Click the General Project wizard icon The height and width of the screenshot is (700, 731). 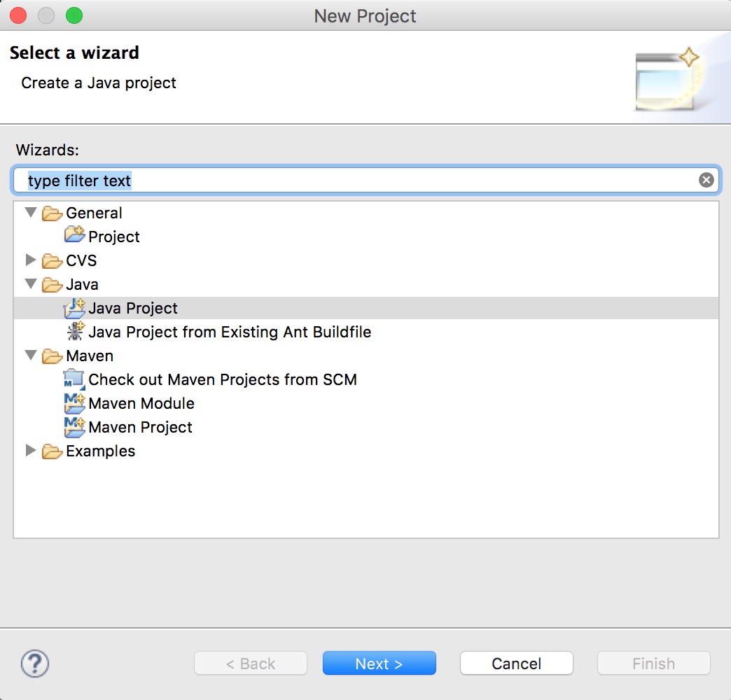click(76, 236)
